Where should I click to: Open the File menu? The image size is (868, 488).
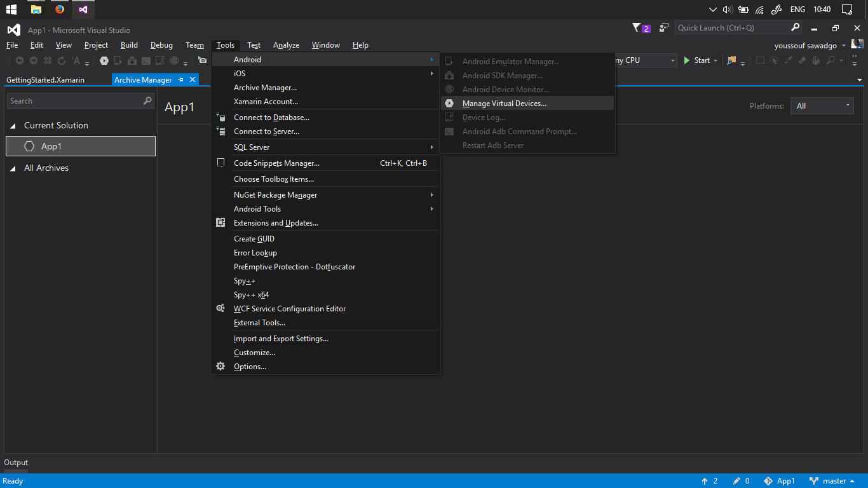point(12,45)
